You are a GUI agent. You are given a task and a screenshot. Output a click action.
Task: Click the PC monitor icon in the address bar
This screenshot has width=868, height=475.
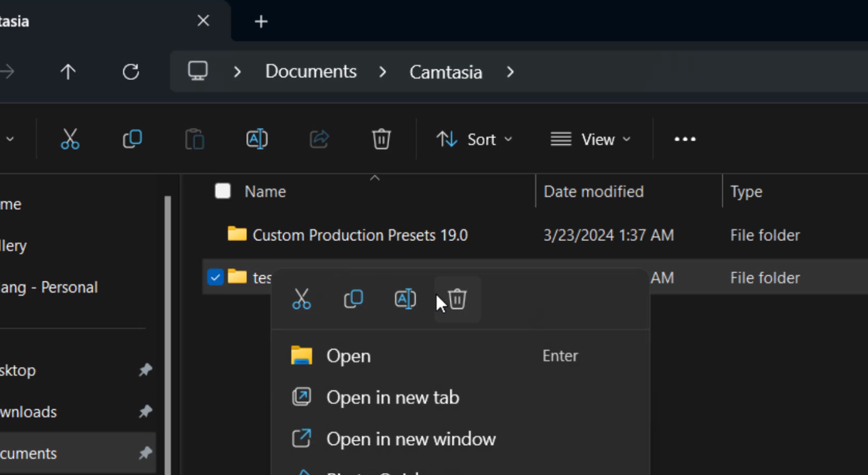(198, 71)
